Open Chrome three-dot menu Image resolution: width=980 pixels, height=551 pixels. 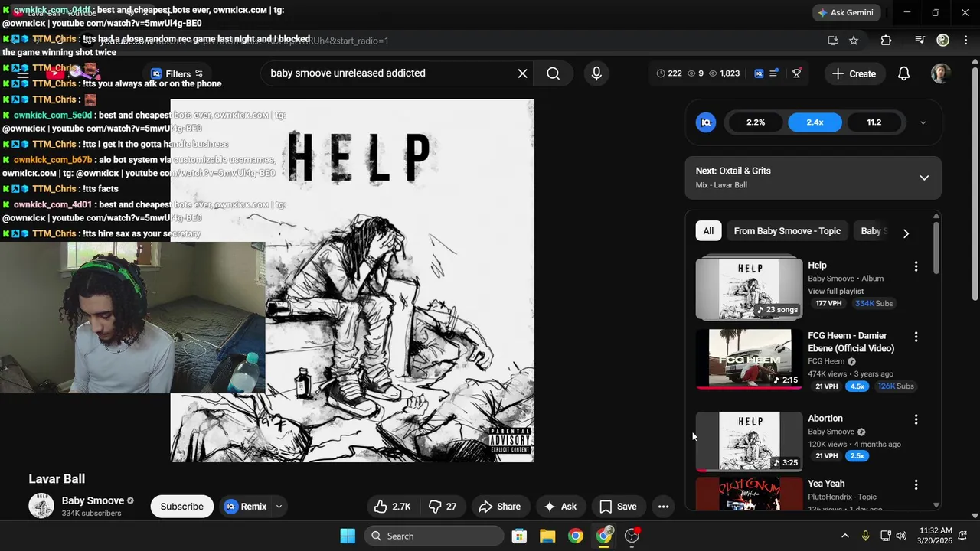click(x=966, y=41)
